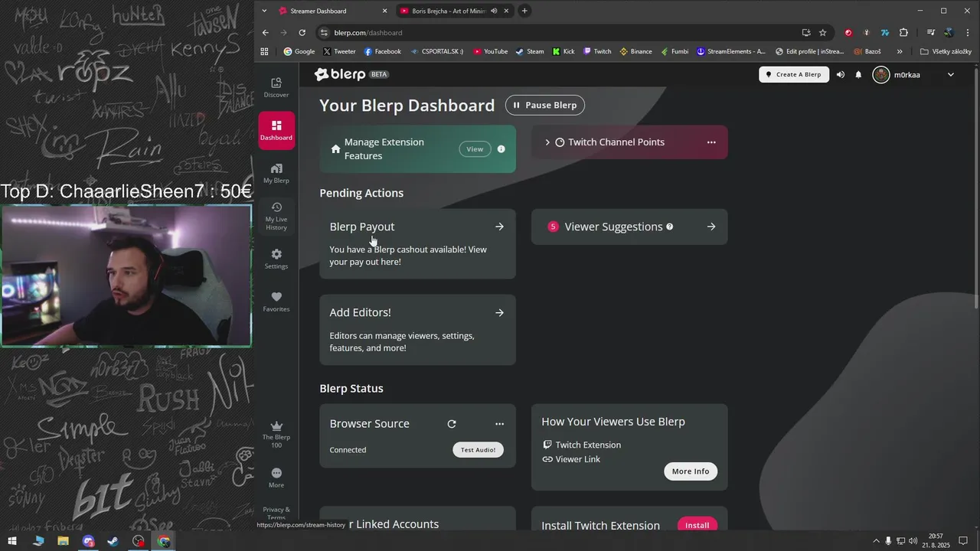Click the arrow on the Add Editors card
This screenshot has width=980, height=551.
click(499, 312)
